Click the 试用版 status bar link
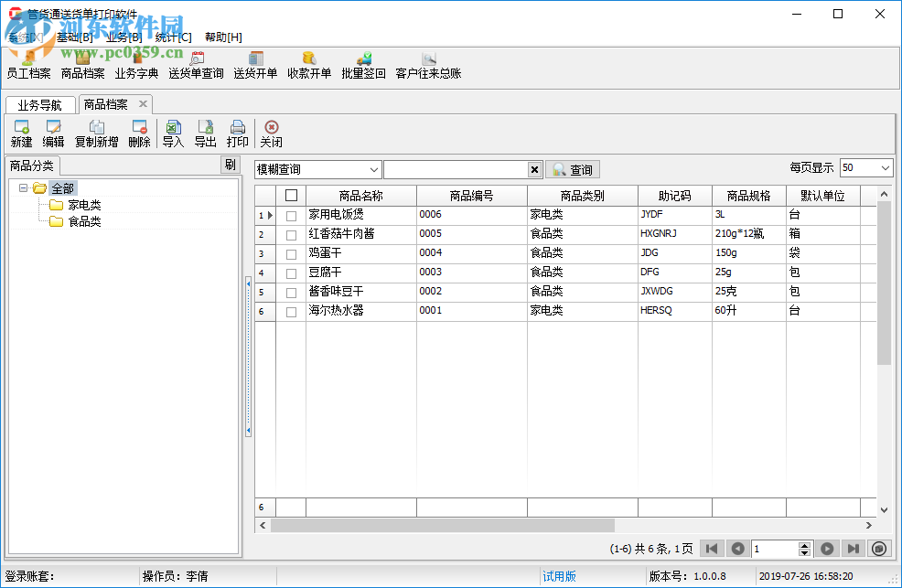 point(559,576)
